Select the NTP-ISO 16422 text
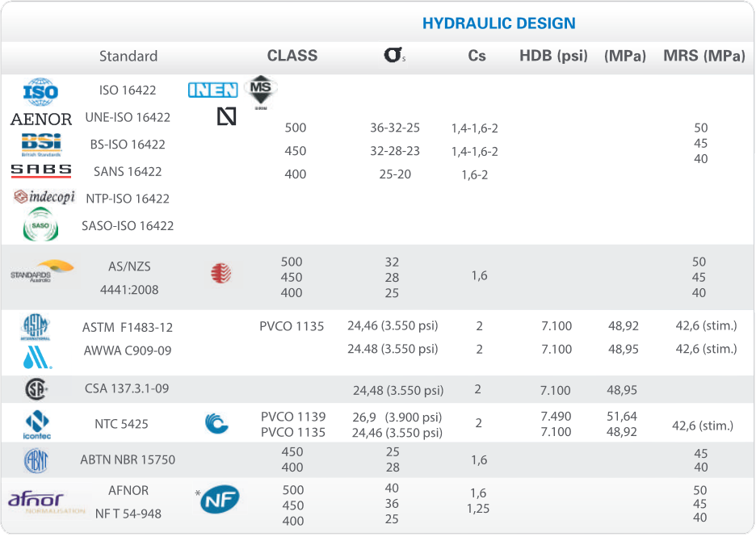 (x=128, y=198)
